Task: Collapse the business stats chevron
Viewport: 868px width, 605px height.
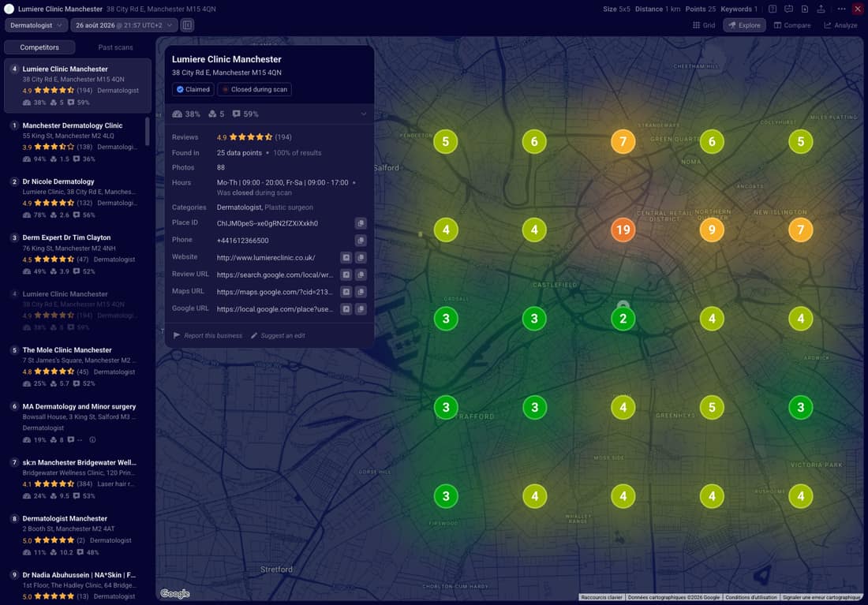Action: click(x=364, y=114)
